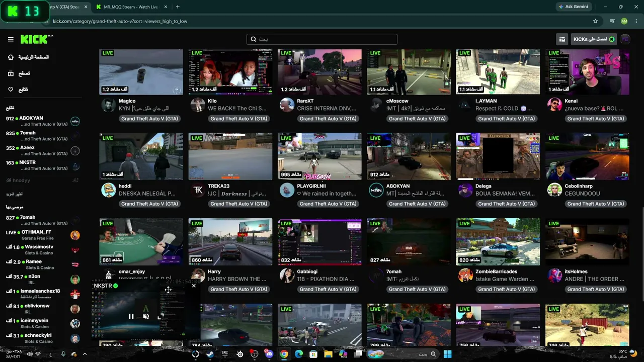Open the following heart icon in sidebar
The image size is (644, 362).
coord(11,89)
